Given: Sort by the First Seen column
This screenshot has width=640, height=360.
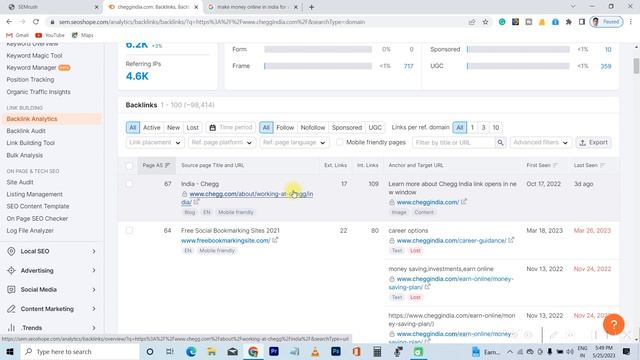Looking at the screenshot, I should pyautogui.click(x=555, y=165).
